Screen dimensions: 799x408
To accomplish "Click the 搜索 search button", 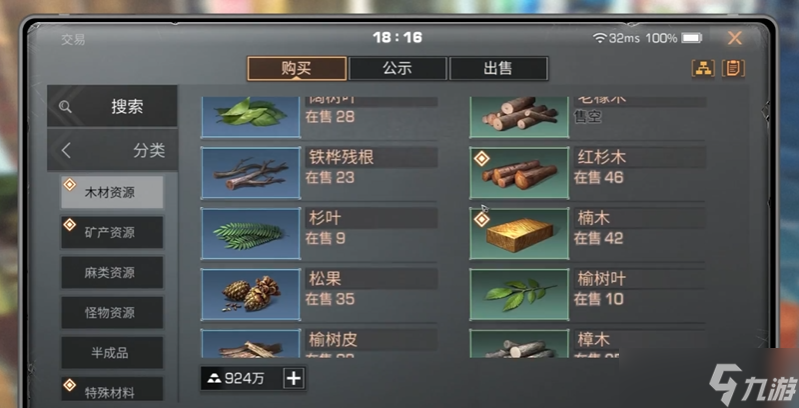I will pos(112,106).
